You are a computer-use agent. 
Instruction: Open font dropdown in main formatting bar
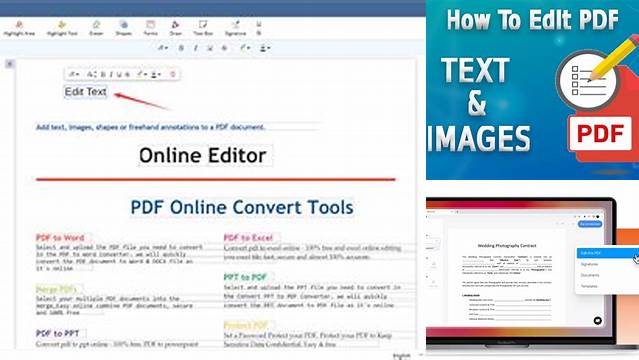[x=163, y=48]
